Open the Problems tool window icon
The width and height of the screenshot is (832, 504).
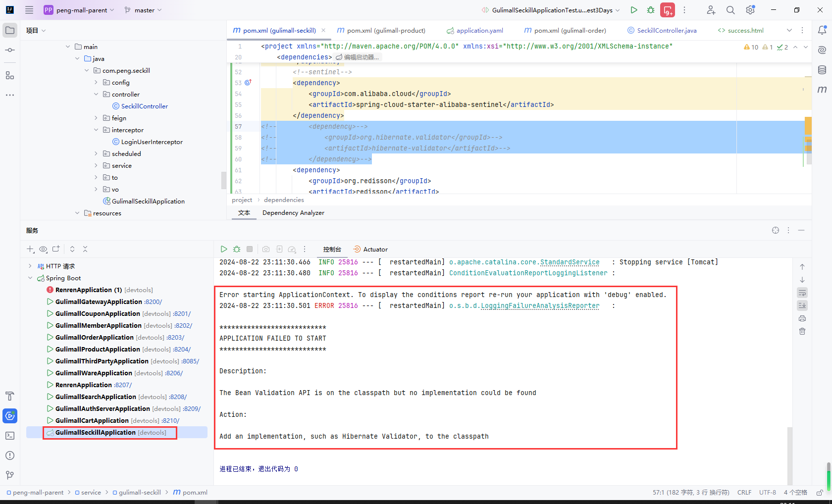10,455
